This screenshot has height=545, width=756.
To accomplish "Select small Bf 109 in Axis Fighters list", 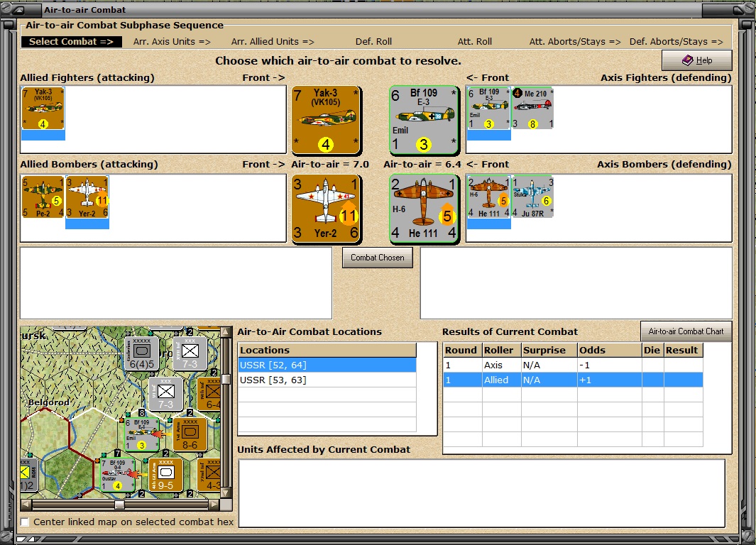I will [x=489, y=109].
